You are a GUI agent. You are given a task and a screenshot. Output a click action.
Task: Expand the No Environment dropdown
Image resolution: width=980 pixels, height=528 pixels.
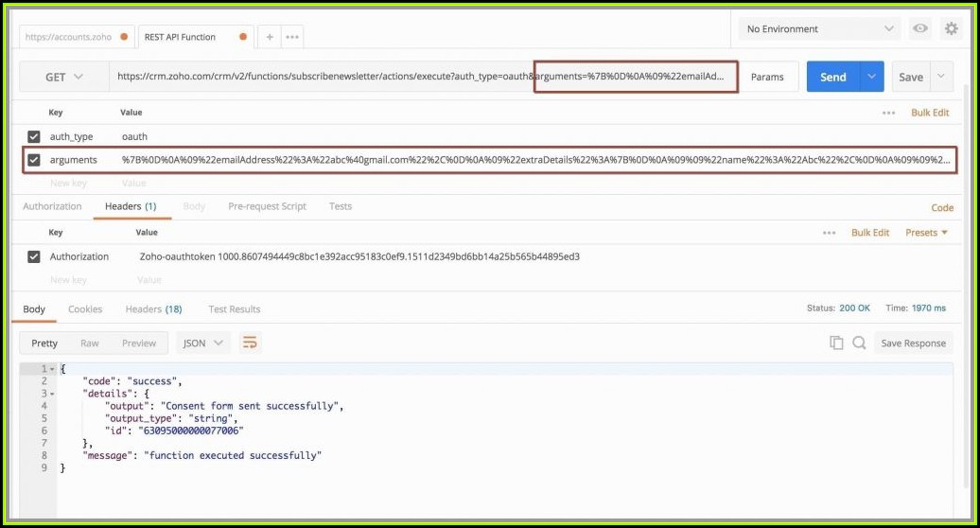[819, 29]
